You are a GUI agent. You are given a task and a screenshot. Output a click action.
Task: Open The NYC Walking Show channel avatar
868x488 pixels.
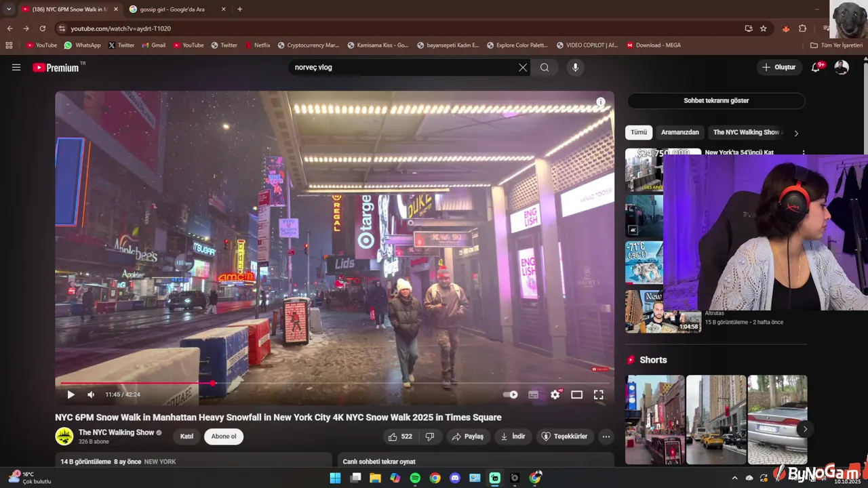pos(64,436)
